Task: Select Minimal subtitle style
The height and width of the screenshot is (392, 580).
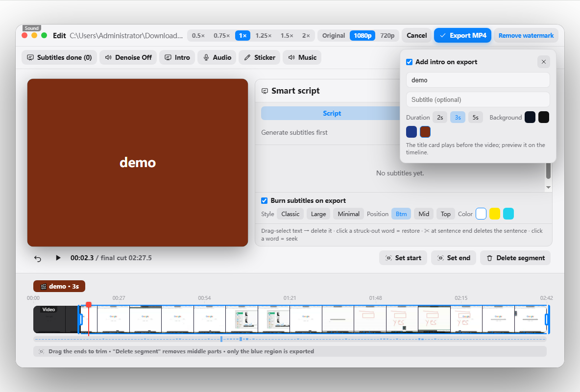Action: click(x=348, y=214)
